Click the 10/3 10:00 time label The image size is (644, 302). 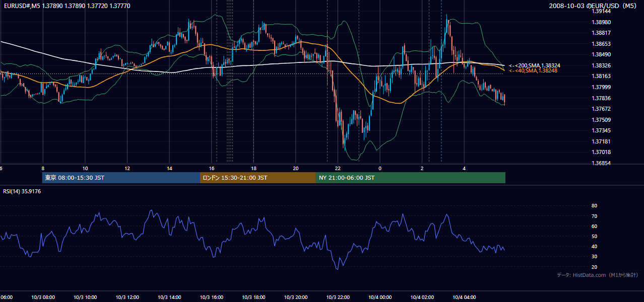85,297
